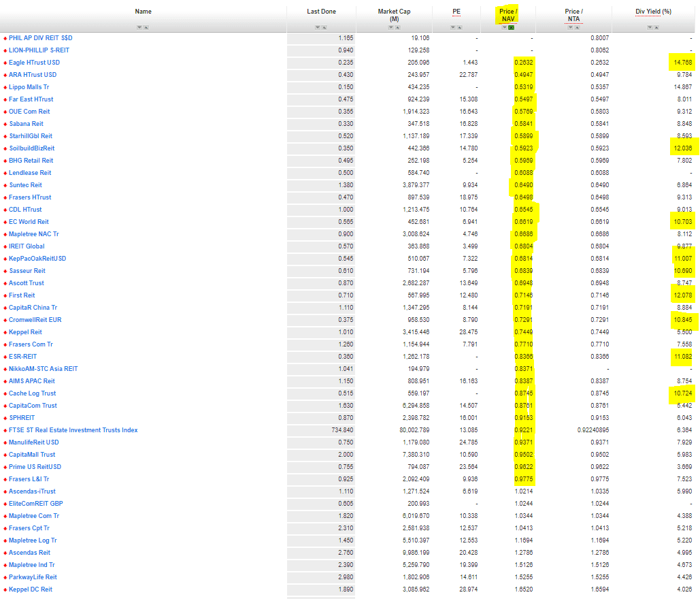The width and height of the screenshot is (700, 599).
Task: Sort Div Yield descending with down arrow
Action: [x=650, y=27]
